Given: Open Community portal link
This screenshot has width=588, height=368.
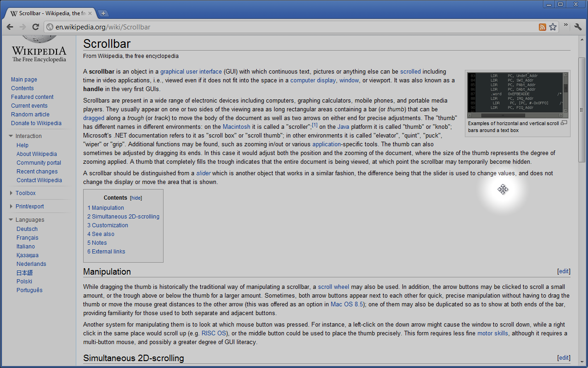Looking at the screenshot, I should (39, 163).
